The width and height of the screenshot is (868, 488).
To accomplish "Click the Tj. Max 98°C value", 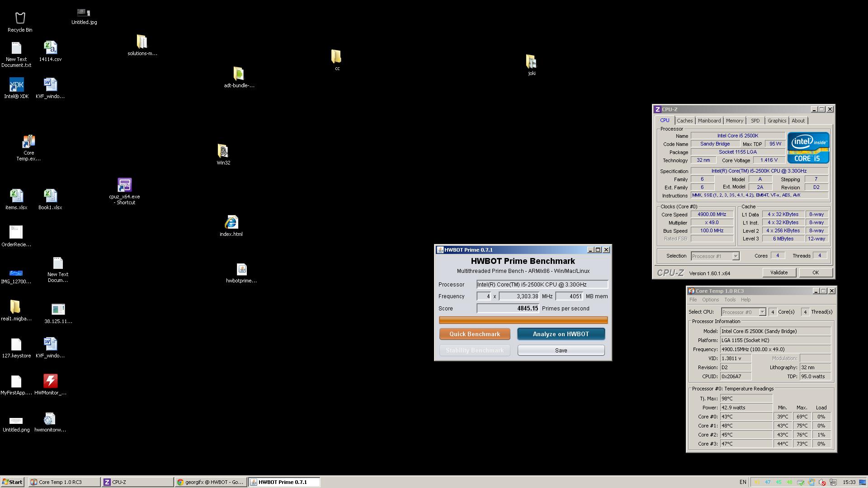I will [746, 399].
